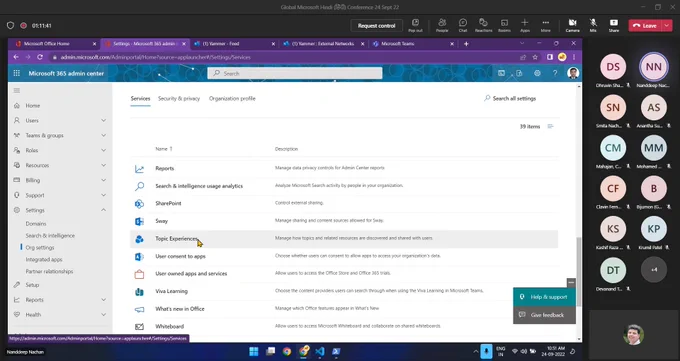Screen dimensions: 680x361
Task: Open Partner relationships under Settings
Action: 49,271
